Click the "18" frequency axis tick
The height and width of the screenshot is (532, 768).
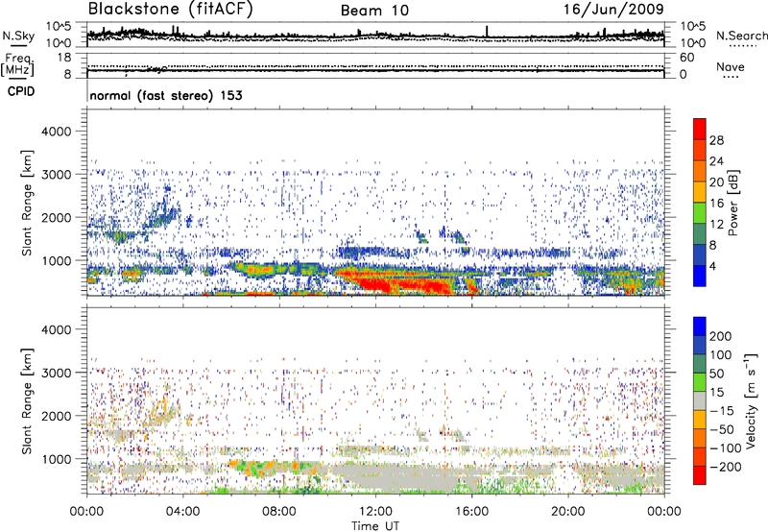(x=63, y=58)
